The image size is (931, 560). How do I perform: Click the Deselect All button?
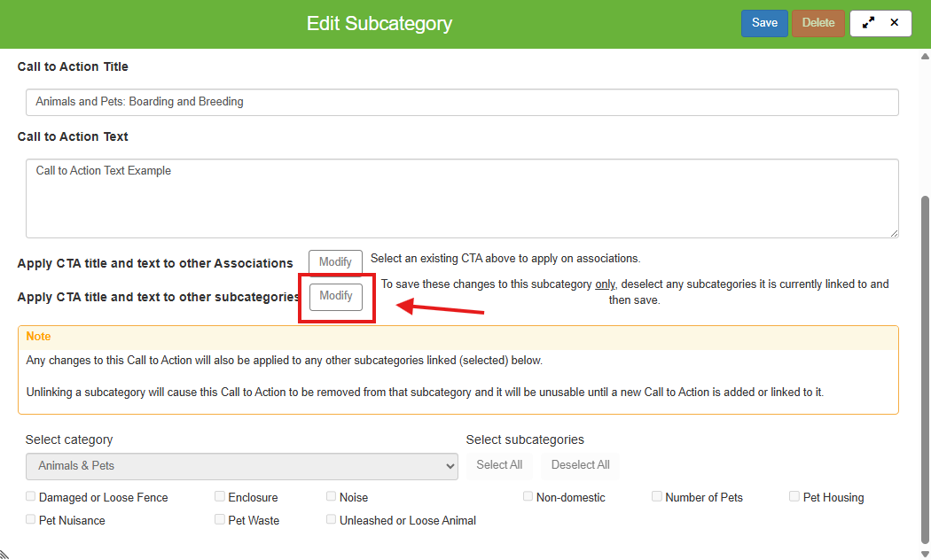point(580,465)
